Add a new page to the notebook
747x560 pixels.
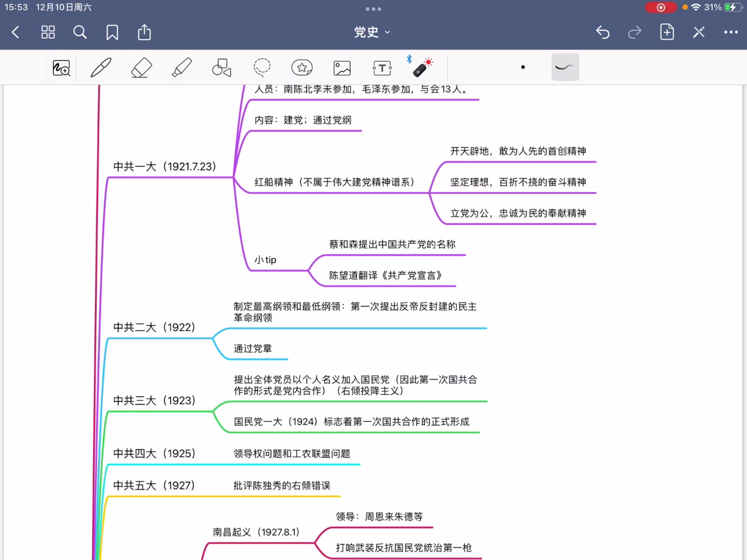[667, 32]
